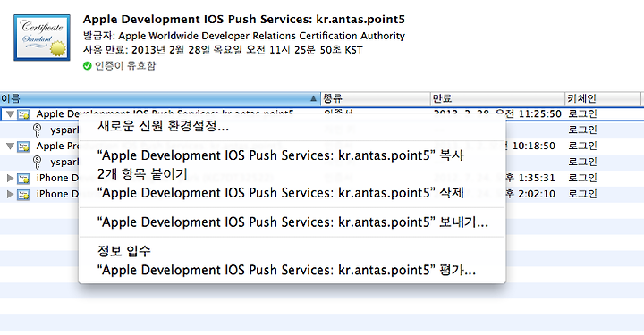Image resolution: width=644 pixels, height=335 pixels.
Task: Sort by the 이름 column header
Action: (x=160, y=98)
